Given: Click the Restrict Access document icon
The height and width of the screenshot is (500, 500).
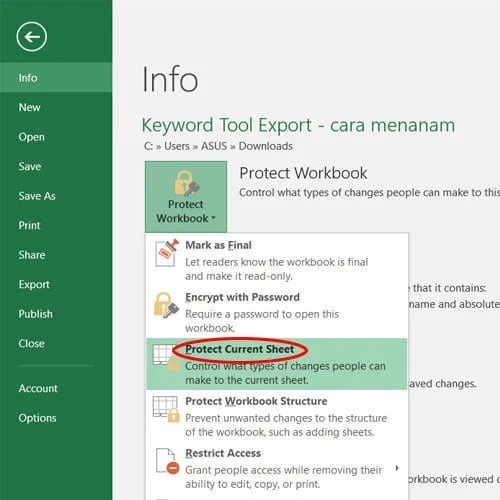Looking at the screenshot, I should pyautogui.click(x=168, y=461).
